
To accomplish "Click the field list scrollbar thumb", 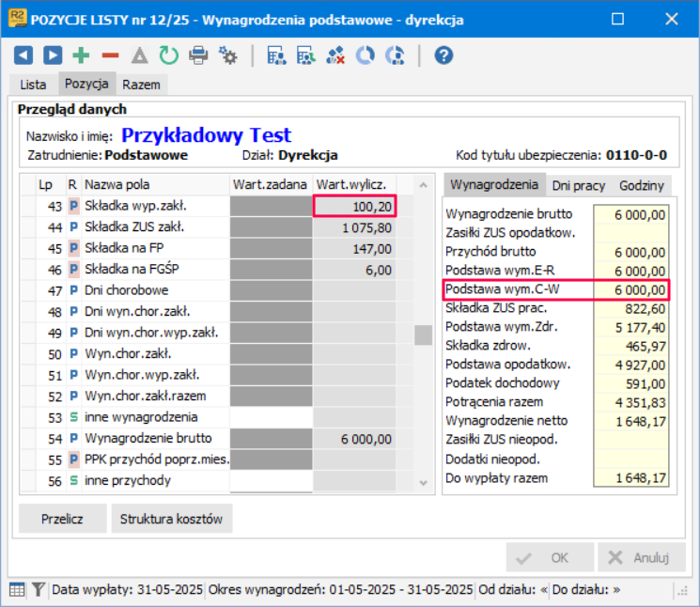I will coord(423,335).
